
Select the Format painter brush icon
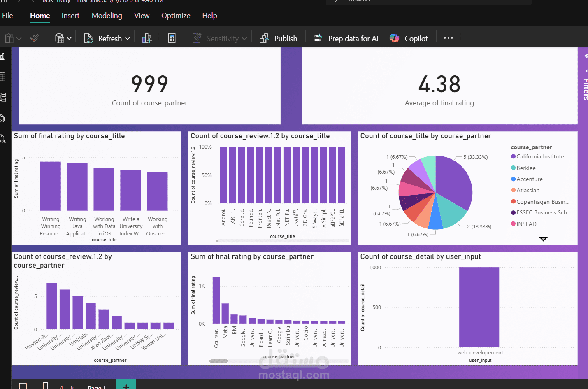click(x=34, y=38)
